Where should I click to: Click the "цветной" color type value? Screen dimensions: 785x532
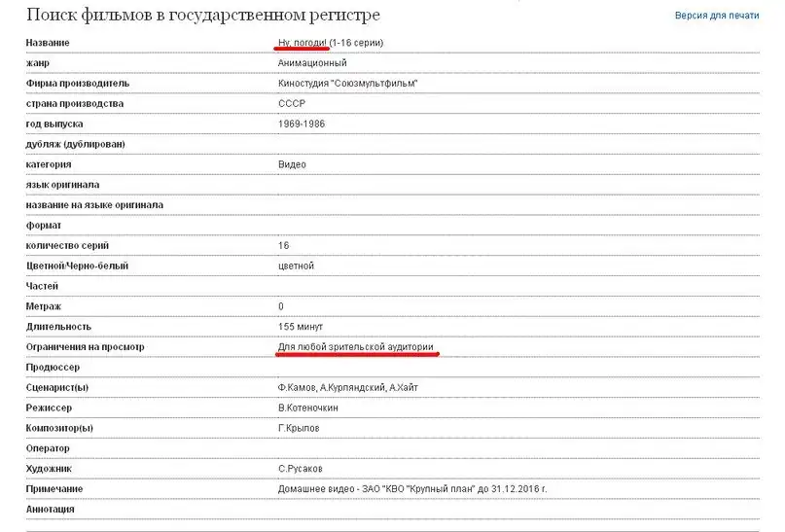coord(296,266)
